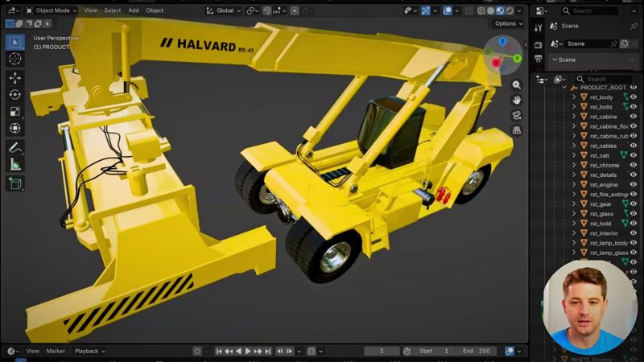
Task: Switch to material preview shading
Action: [x=500, y=10]
